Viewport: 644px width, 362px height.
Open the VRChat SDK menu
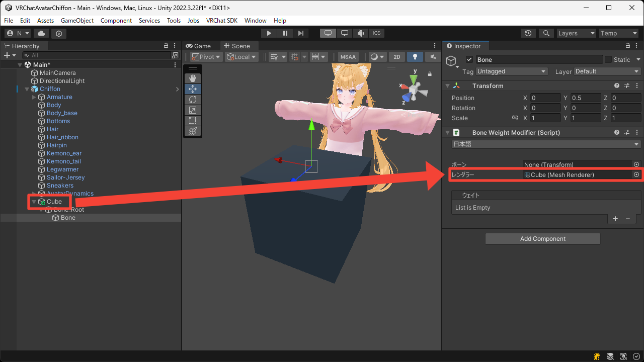221,21
